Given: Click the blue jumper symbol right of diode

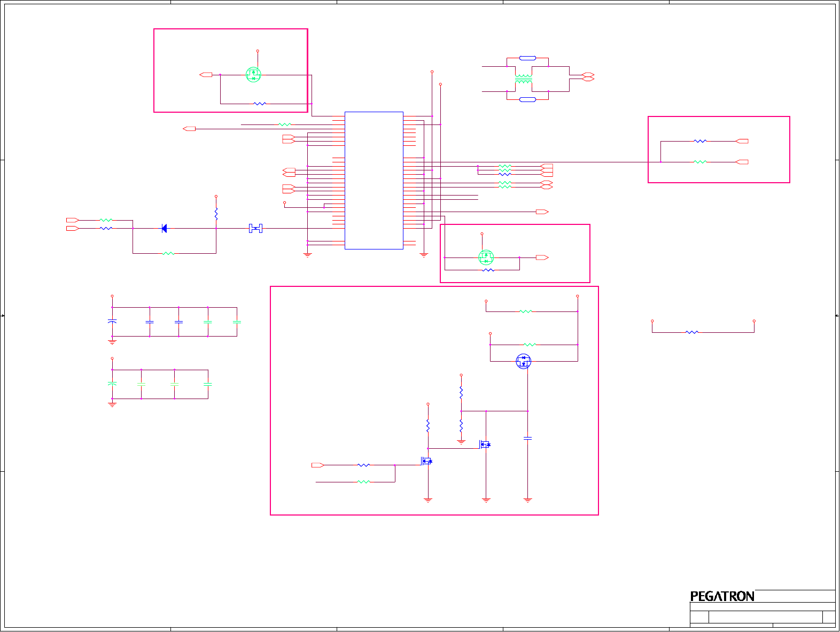Looking at the screenshot, I should pyautogui.click(x=256, y=229).
